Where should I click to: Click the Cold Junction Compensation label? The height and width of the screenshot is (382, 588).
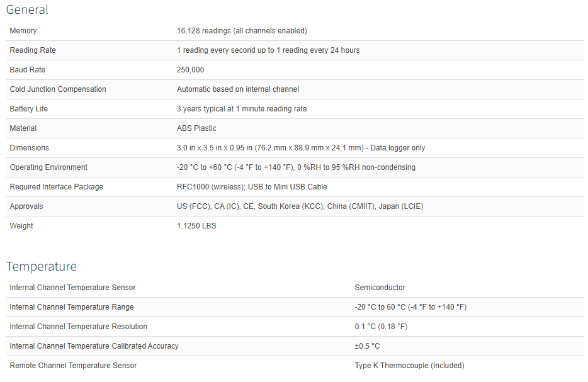coord(58,89)
